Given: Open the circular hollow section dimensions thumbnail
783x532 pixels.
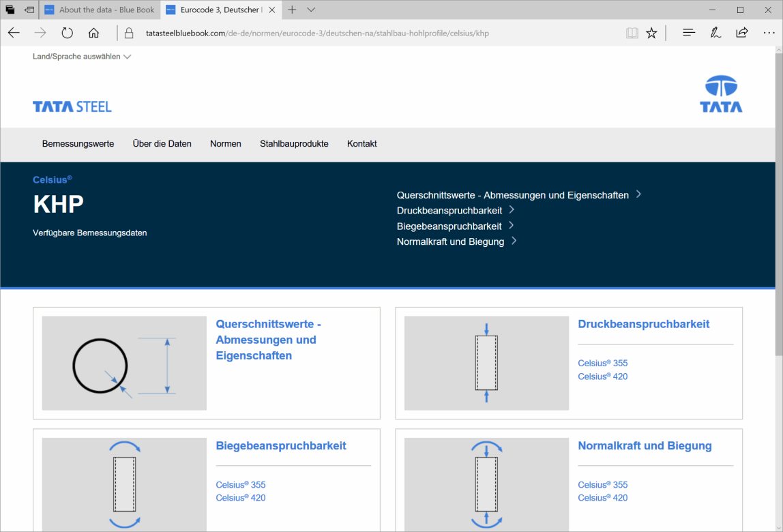Looking at the screenshot, I should point(124,363).
